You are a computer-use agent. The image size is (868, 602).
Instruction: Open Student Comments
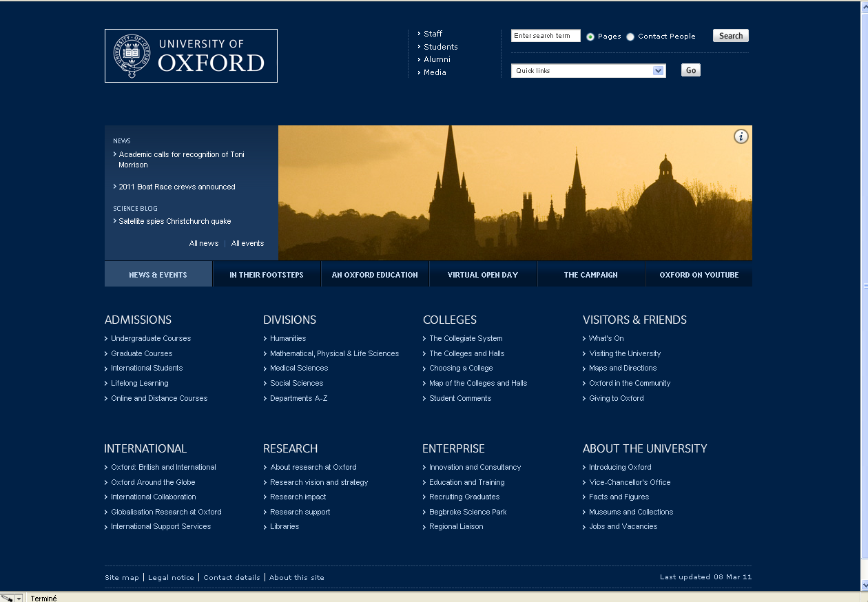(460, 398)
